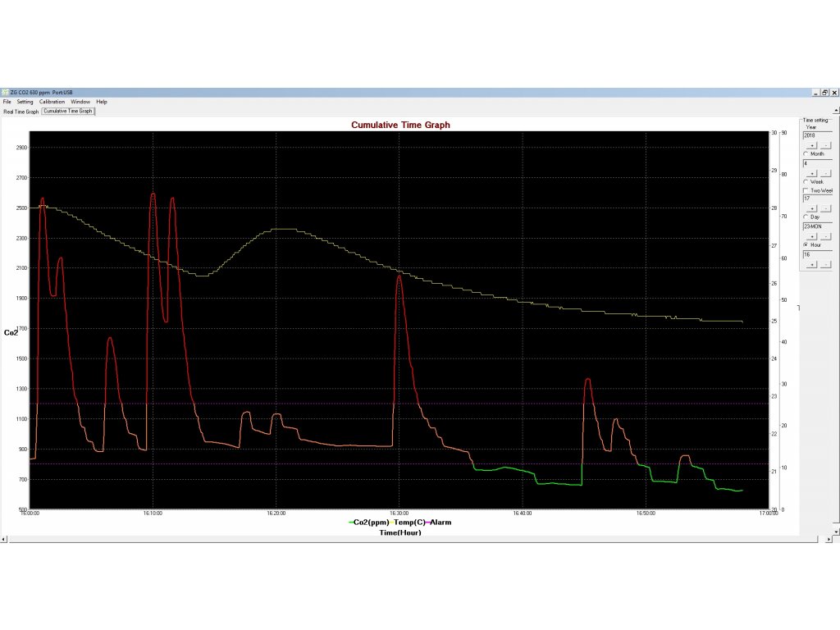This screenshot has height=630, width=840.
Task: Open the Help menu
Action: [x=102, y=102]
